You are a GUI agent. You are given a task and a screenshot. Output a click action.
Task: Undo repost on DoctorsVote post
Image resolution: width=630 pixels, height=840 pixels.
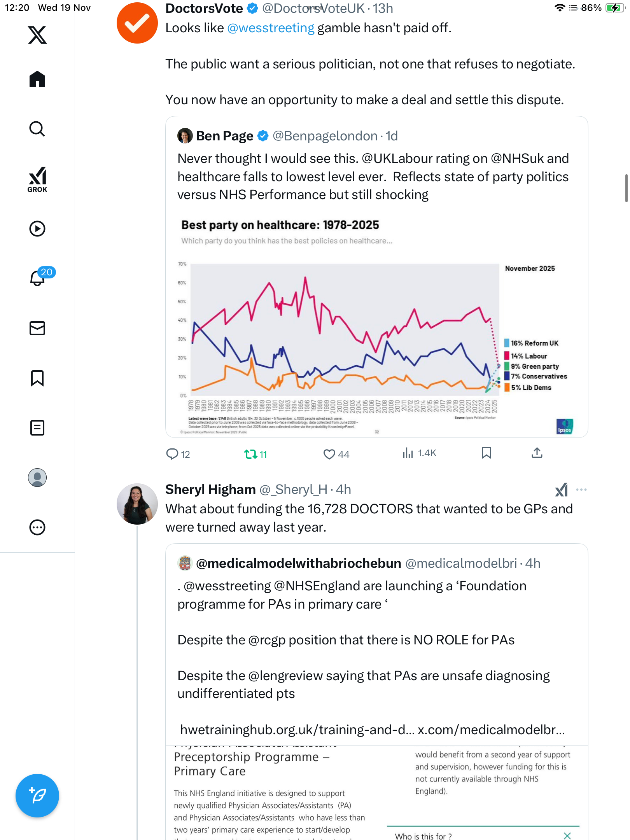250,454
